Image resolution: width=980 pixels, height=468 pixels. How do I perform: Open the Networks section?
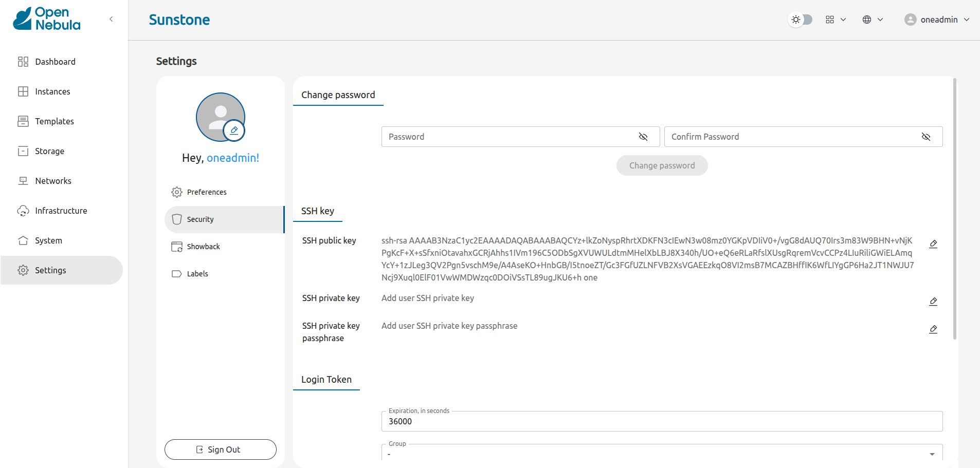pyautogui.click(x=53, y=180)
